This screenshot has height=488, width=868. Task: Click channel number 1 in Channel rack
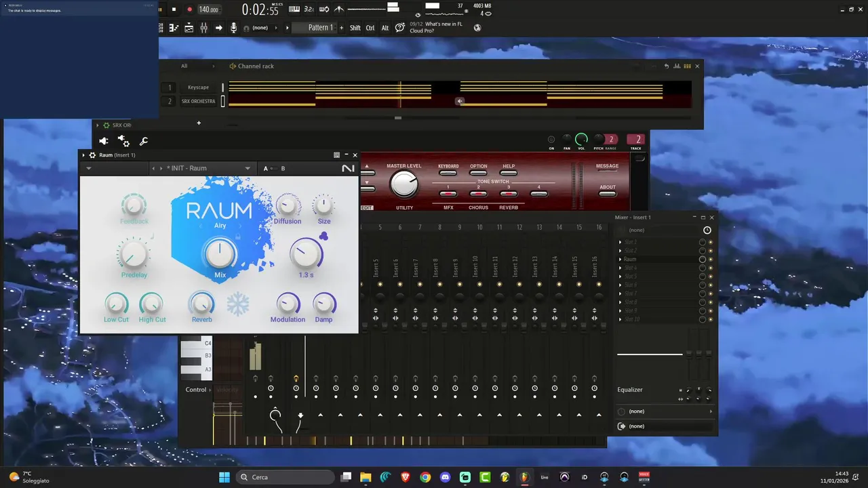coord(170,87)
